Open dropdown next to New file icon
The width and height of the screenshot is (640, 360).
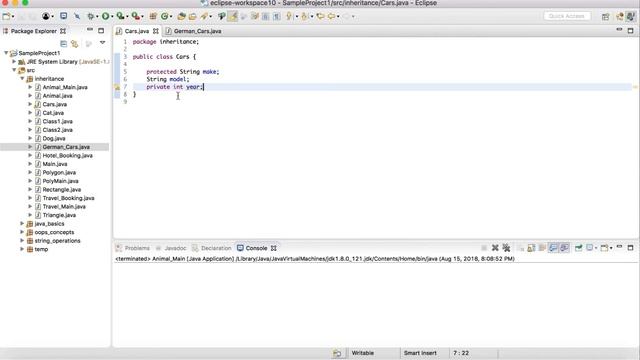pyautogui.click(x=13, y=16)
